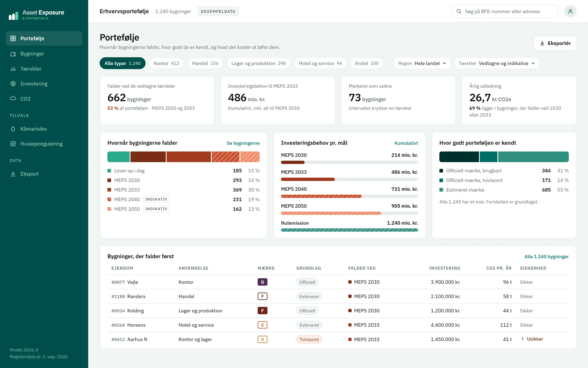
Task: Click the SIKKERHED column header
Action: pyautogui.click(x=533, y=268)
